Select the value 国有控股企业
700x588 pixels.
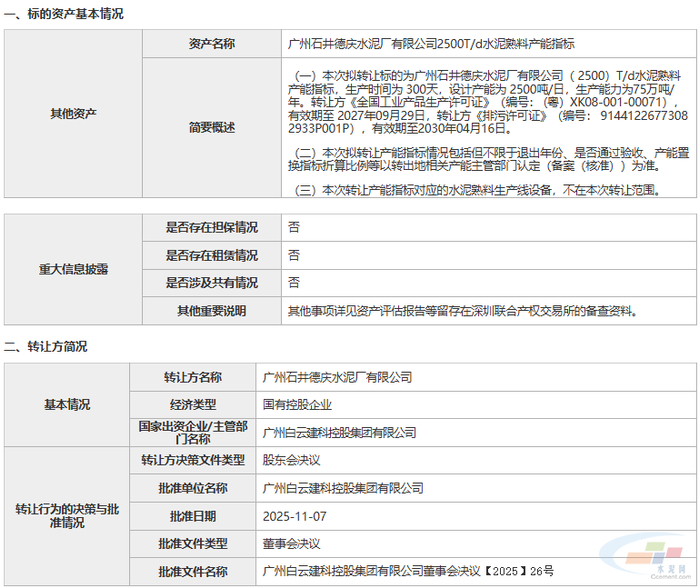point(297,405)
